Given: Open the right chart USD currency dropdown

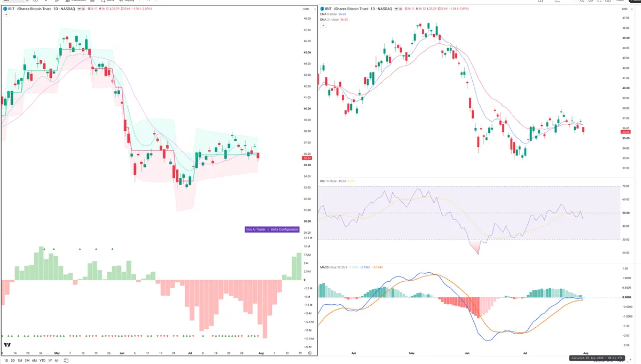Looking at the screenshot, I should tap(627, 9).
